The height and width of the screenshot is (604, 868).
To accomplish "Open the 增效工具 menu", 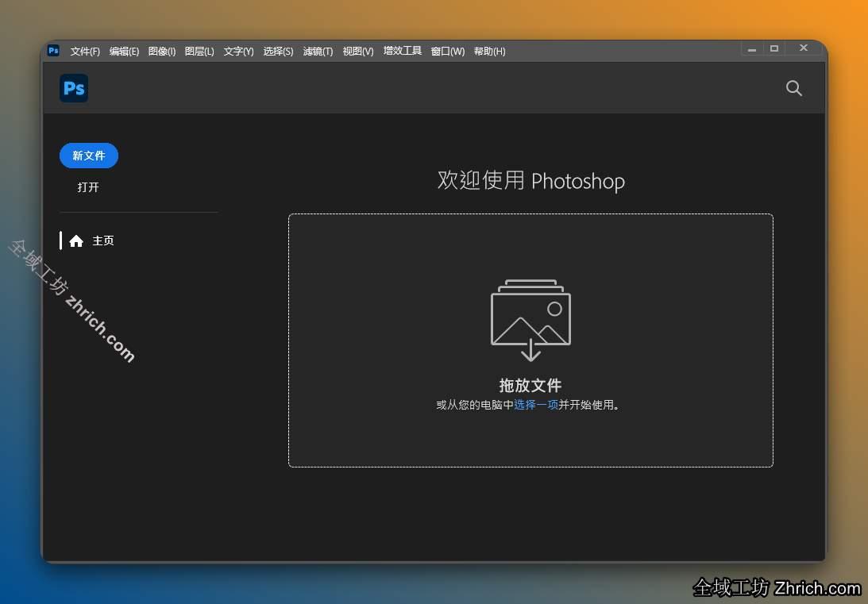I will [x=403, y=51].
